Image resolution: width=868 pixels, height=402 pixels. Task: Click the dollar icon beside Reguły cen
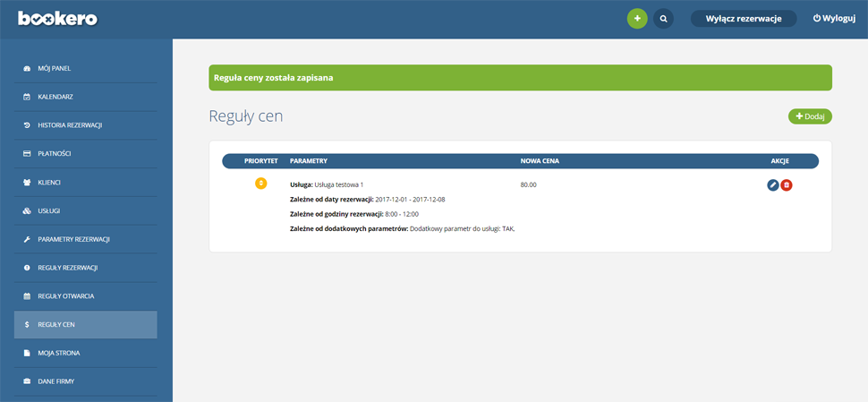(27, 324)
